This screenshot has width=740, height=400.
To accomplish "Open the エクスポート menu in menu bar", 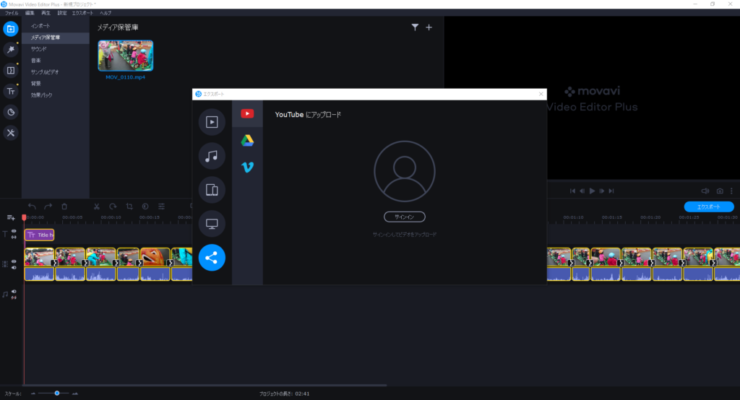I will [83, 13].
